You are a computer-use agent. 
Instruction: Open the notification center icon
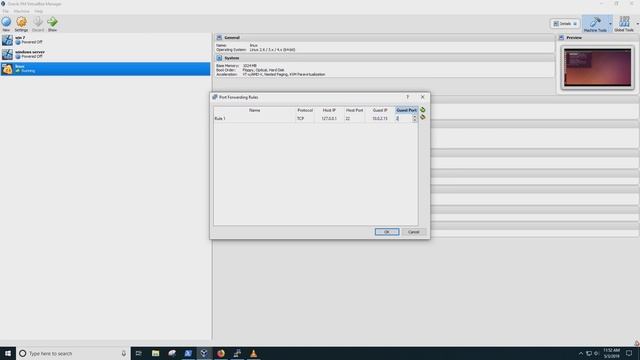point(629,353)
